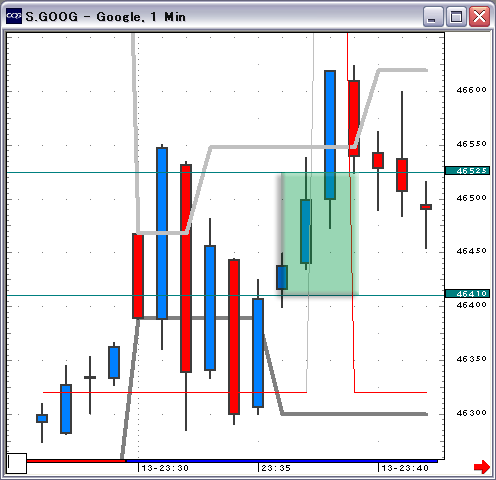The image size is (496, 480).
Task: Click the 23:35 time axis label
Action: (276, 468)
